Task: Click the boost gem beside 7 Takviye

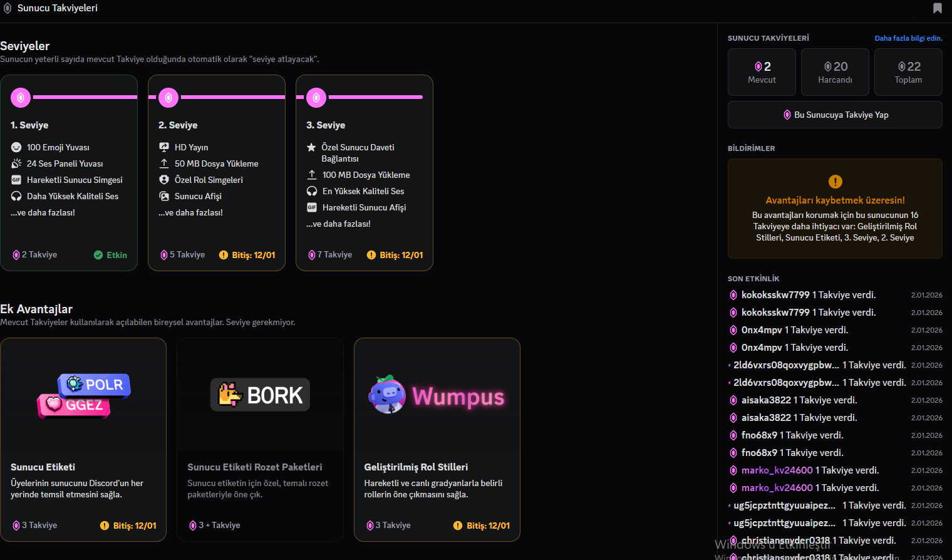Action: [x=312, y=255]
